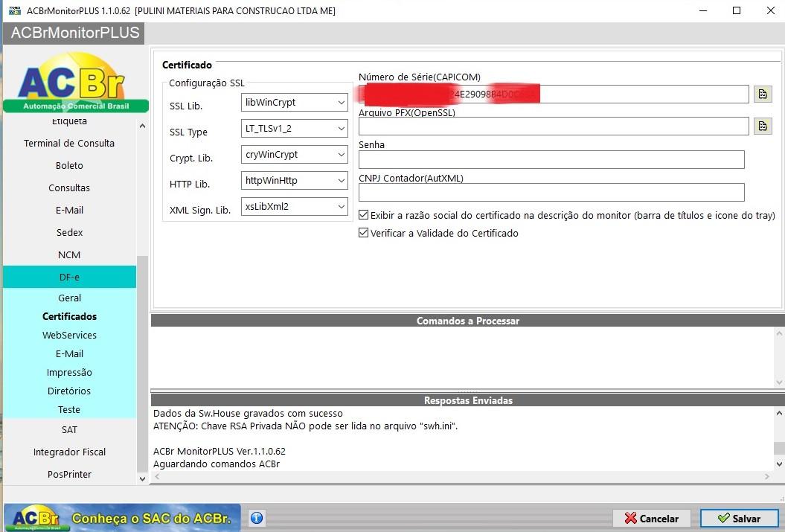Click the Arquivo PFX (OpenSSL) field
785x532 pixels.
[x=554, y=126]
